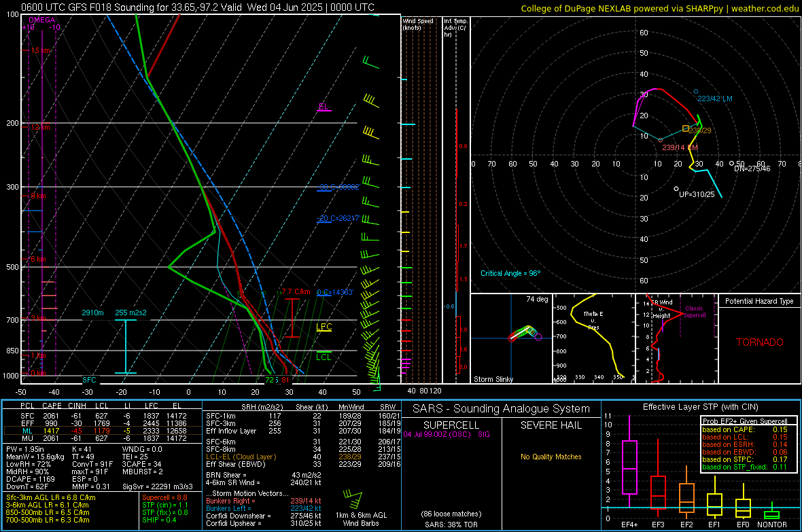Click the 239/14 RM hodograph label
The width and height of the screenshot is (802, 532).
pos(680,147)
